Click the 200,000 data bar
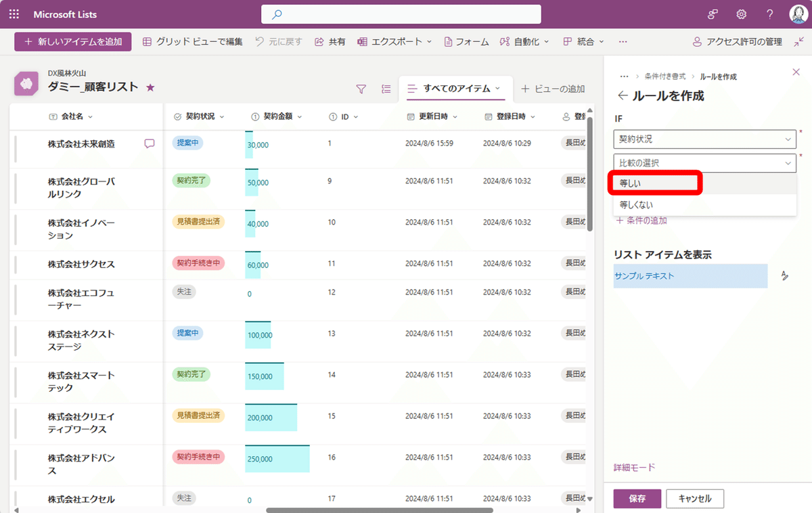This screenshot has height=513, width=812. (x=271, y=418)
